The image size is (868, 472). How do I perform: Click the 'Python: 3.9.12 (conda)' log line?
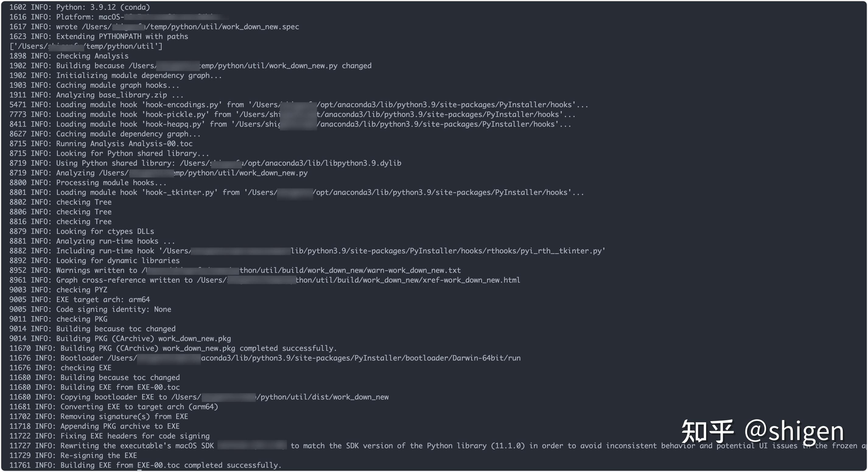79,7
